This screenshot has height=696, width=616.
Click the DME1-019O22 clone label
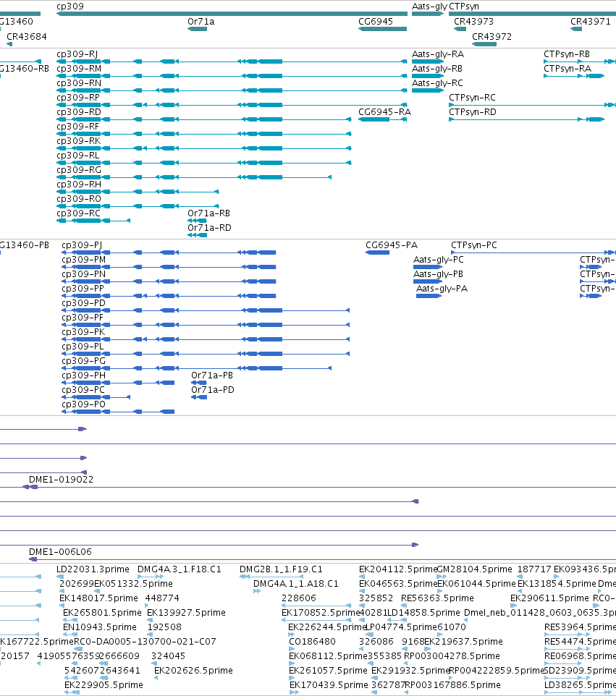(62, 480)
